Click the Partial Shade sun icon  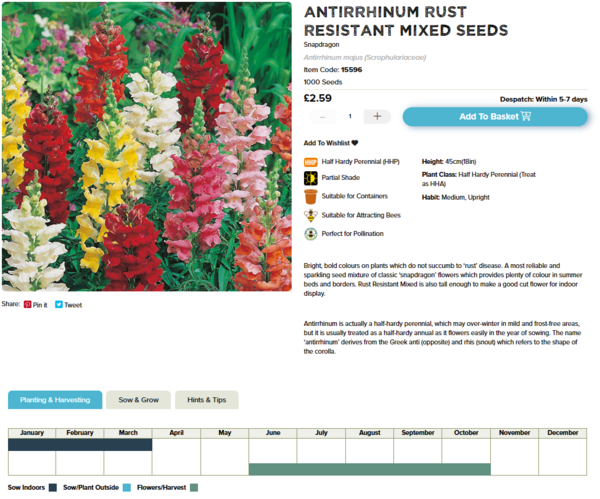pyautogui.click(x=310, y=179)
